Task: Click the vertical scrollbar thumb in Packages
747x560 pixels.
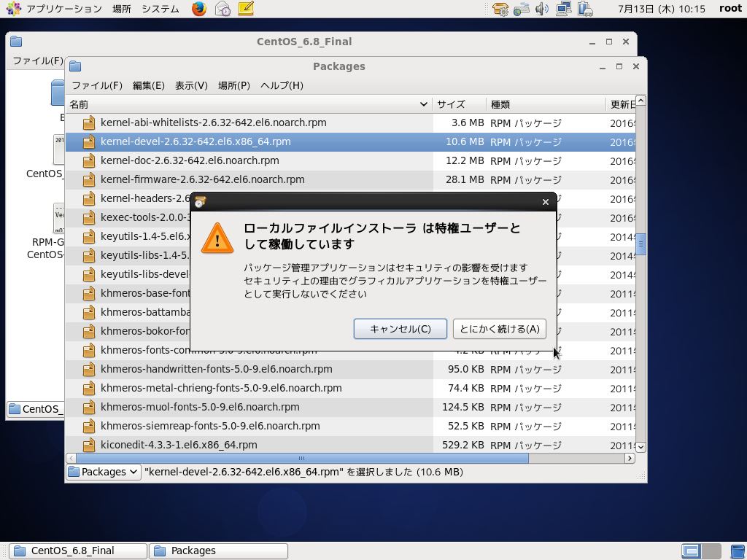Action: 640,244
